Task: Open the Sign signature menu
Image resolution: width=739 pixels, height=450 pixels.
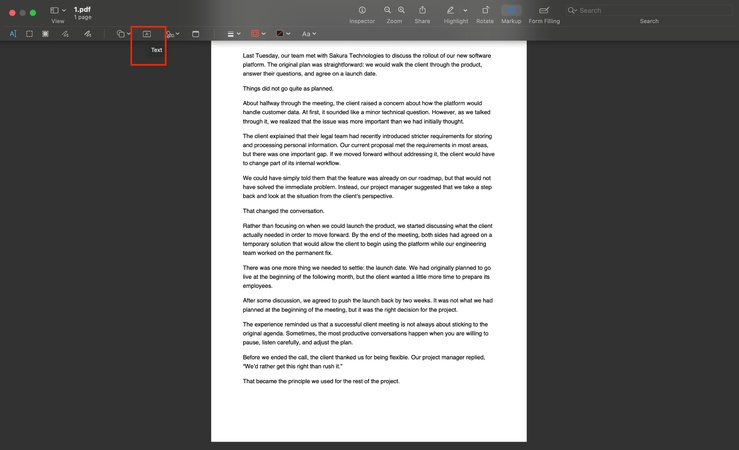Action: tap(172, 34)
